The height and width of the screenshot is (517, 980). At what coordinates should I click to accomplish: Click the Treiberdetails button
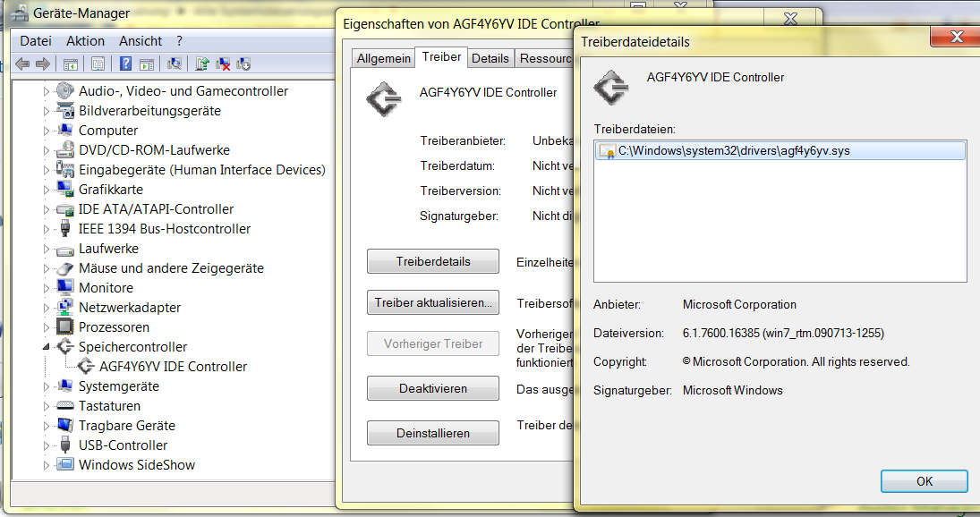tap(433, 261)
